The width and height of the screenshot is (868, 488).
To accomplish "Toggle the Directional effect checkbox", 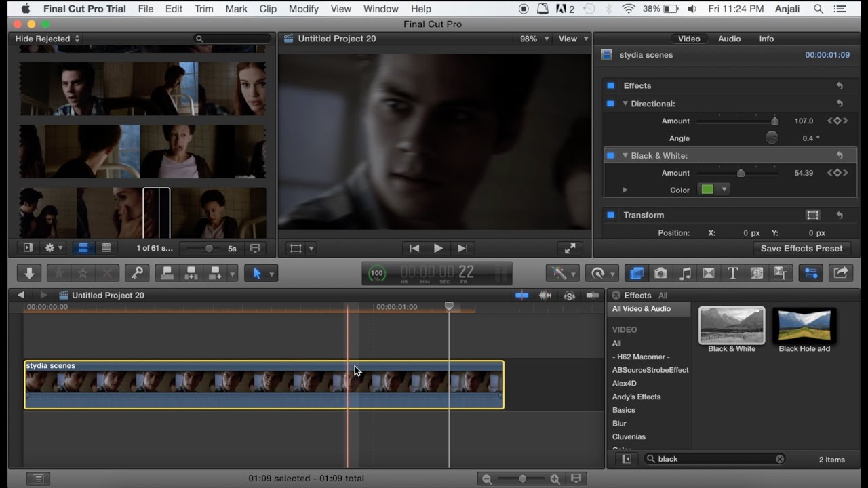I will coord(610,104).
